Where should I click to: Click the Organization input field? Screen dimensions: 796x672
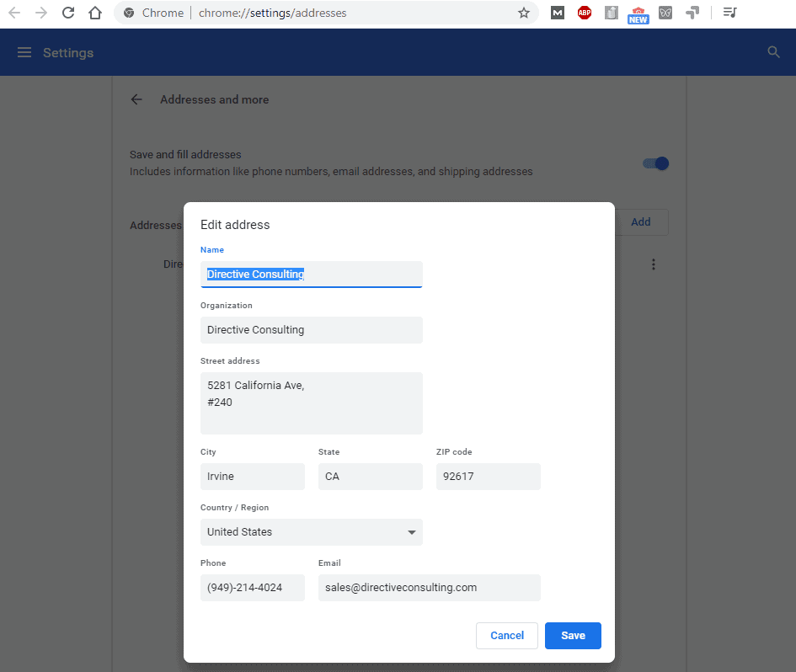[311, 330]
